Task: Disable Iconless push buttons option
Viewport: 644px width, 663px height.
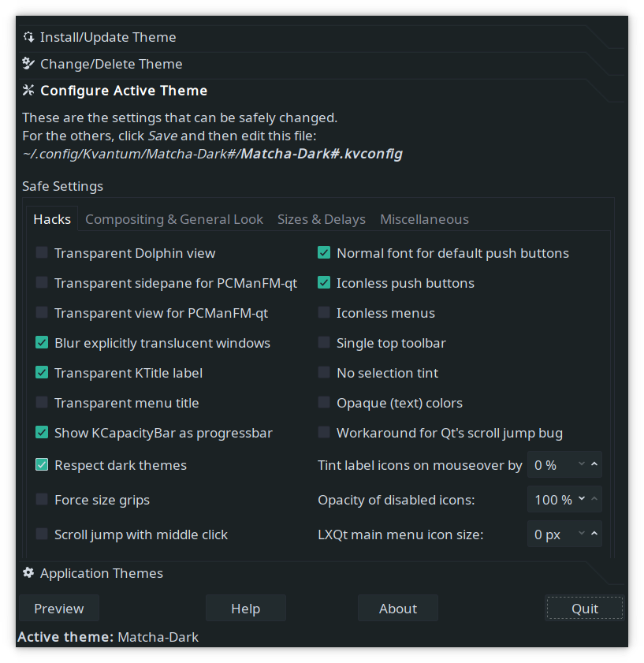Action: pyautogui.click(x=324, y=283)
